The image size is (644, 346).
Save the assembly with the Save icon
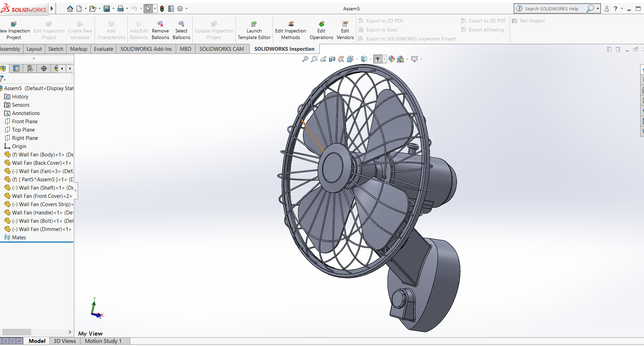(x=107, y=9)
